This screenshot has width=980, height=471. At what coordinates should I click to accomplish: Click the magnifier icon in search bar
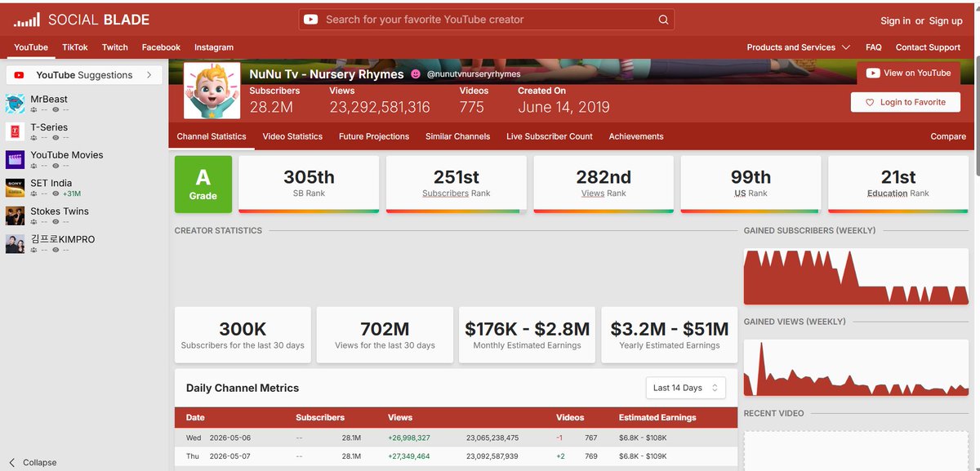click(x=663, y=20)
